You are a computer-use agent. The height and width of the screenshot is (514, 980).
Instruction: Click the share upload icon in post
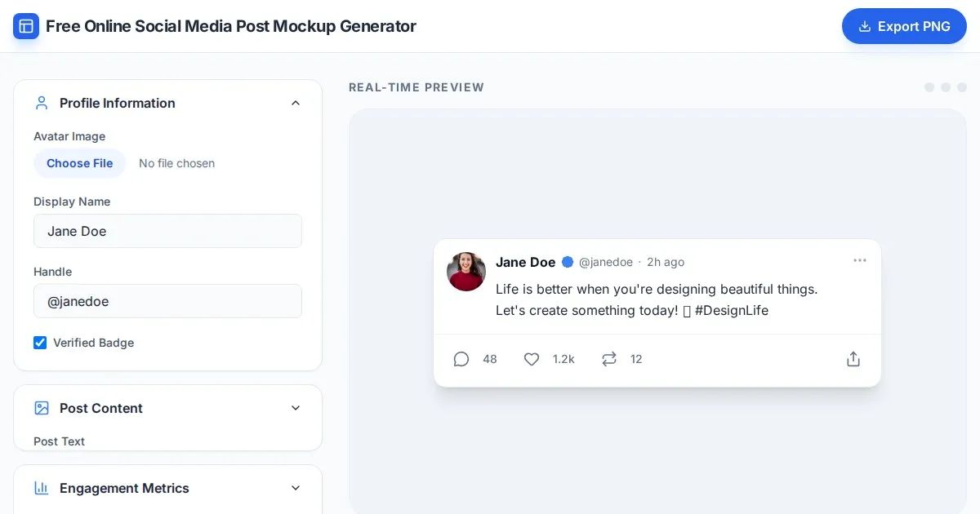point(853,359)
